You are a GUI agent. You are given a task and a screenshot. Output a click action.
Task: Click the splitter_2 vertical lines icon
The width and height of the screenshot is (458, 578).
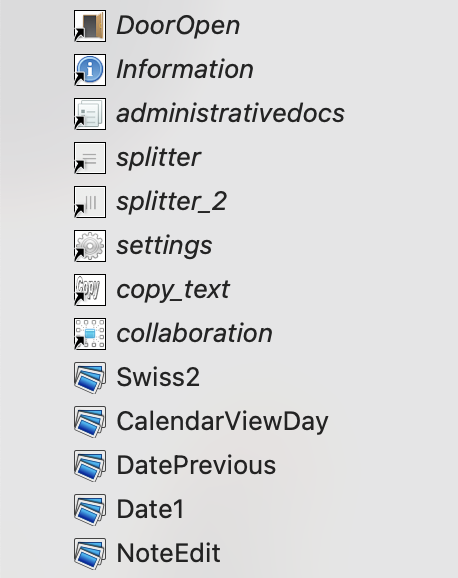90,202
